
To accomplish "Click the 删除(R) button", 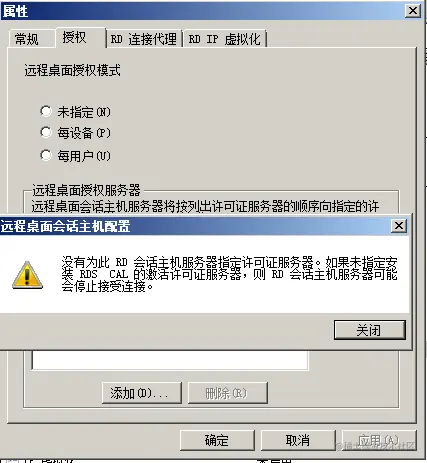I will 228,393.
